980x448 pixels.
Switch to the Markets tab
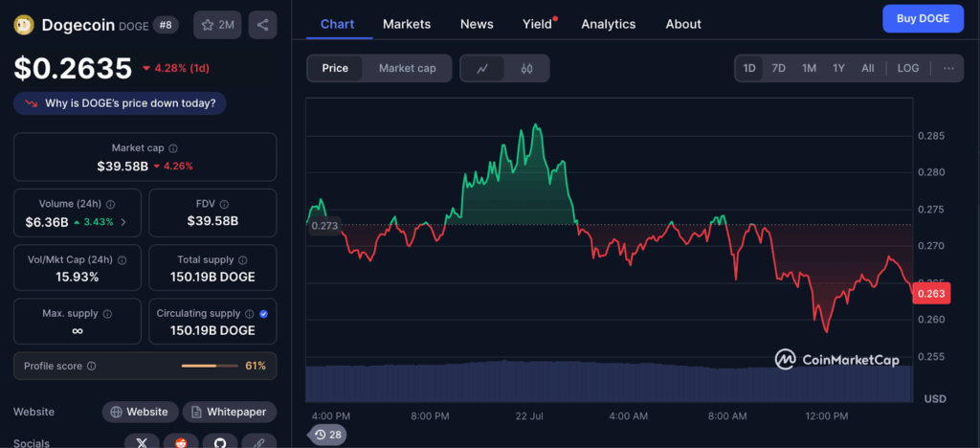(407, 24)
